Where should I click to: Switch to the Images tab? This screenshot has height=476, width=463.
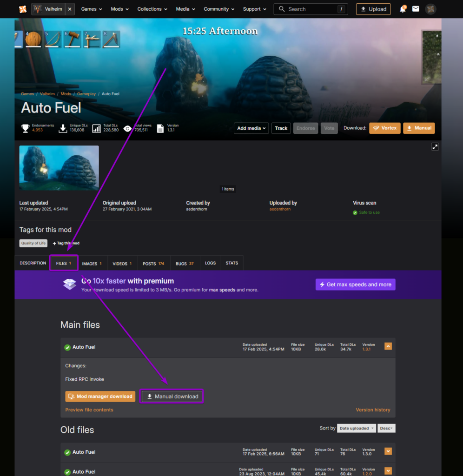tap(92, 264)
